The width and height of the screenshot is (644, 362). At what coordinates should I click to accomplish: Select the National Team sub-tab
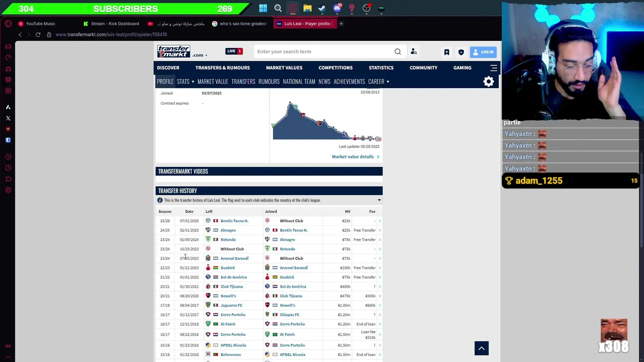point(299,81)
